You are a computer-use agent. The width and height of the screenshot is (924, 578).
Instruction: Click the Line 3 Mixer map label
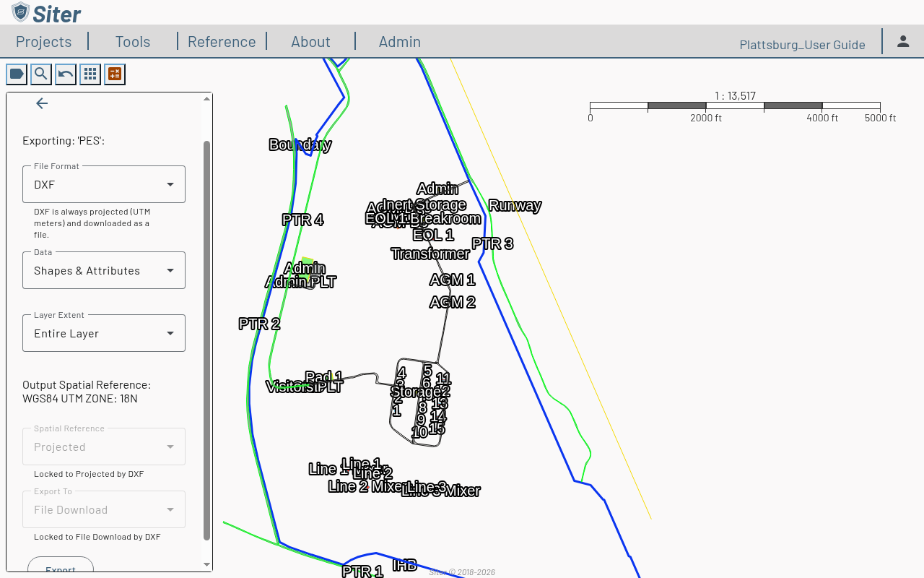tap(441, 491)
